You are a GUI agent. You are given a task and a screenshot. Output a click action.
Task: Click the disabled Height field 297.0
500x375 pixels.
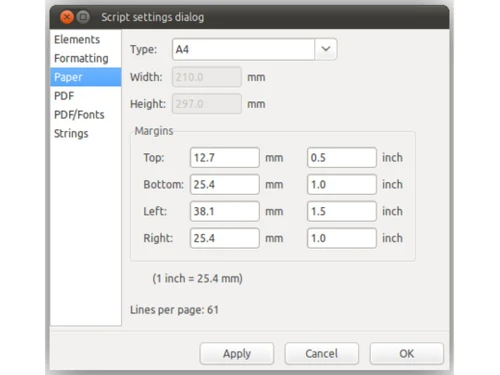click(x=207, y=104)
